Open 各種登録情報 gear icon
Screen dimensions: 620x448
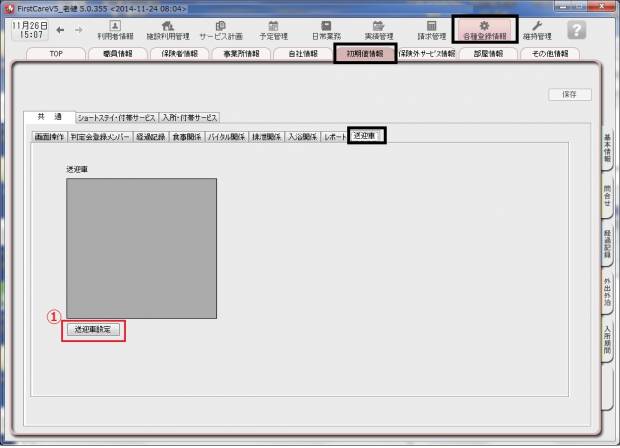485,29
